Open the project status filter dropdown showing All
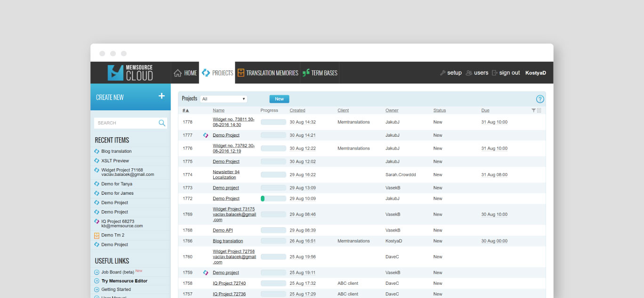The height and width of the screenshot is (298, 644). (224, 99)
